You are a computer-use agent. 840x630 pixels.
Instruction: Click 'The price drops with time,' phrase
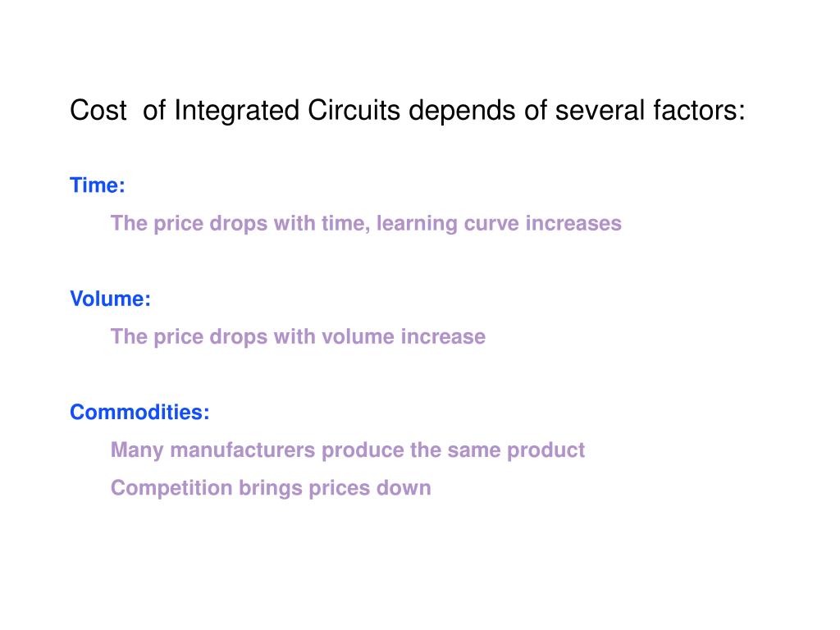[x=240, y=223]
